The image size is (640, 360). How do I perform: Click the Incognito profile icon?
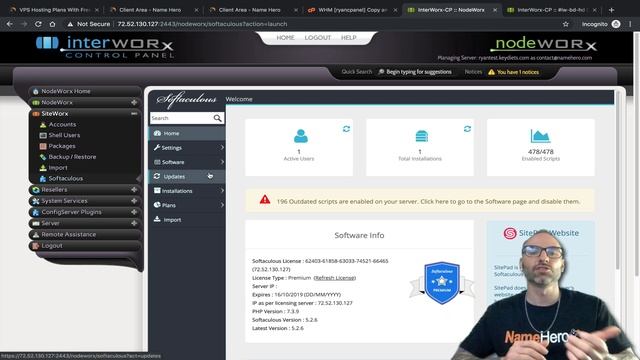pyautogui.click(x=616, y=24)
